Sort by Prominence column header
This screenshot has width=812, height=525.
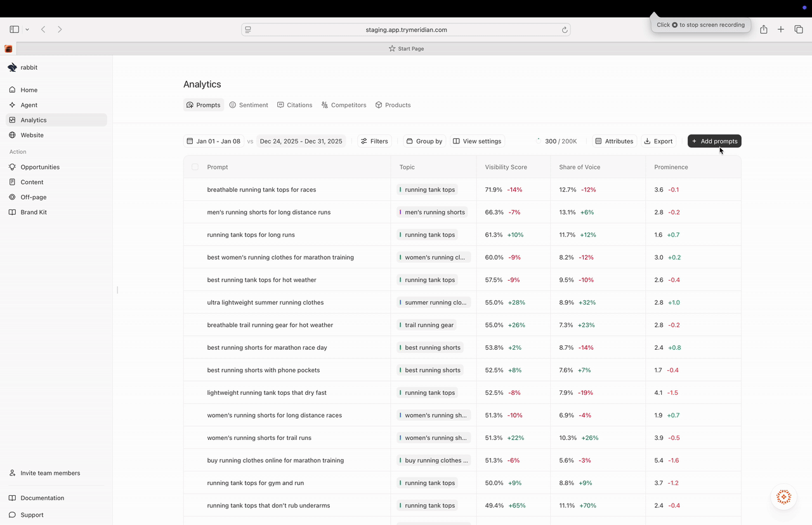click(x=671, y=167)
